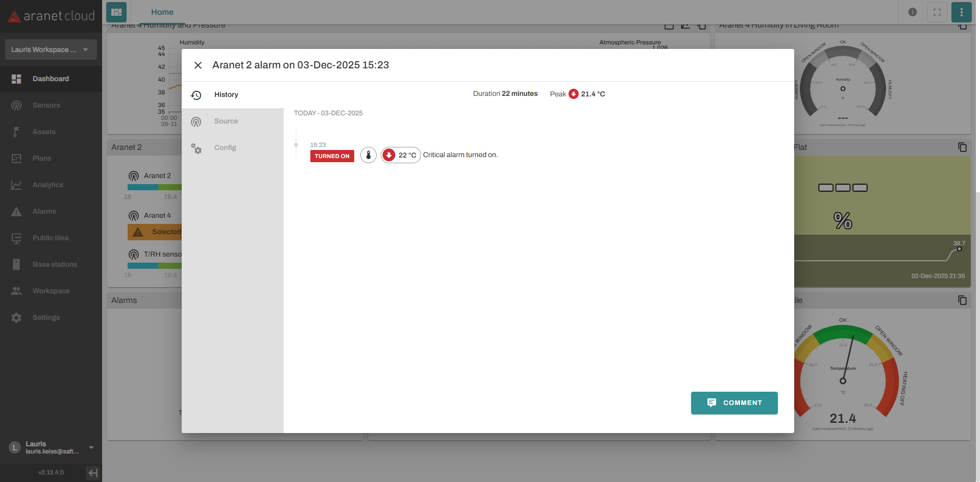Open the History tab in alarm dialog
The image size is (980, 482).
pyautogui.click(x=226, y=95)
